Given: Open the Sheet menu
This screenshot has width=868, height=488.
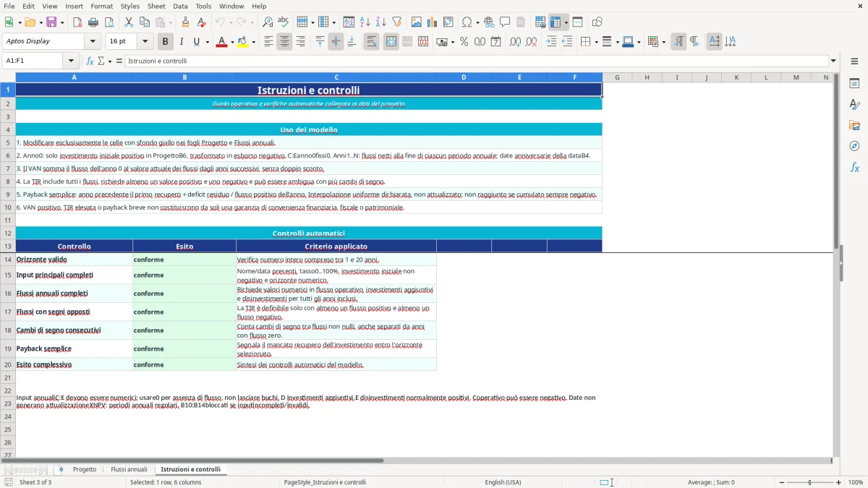Looking at the screenshot, I should point(156,6).
